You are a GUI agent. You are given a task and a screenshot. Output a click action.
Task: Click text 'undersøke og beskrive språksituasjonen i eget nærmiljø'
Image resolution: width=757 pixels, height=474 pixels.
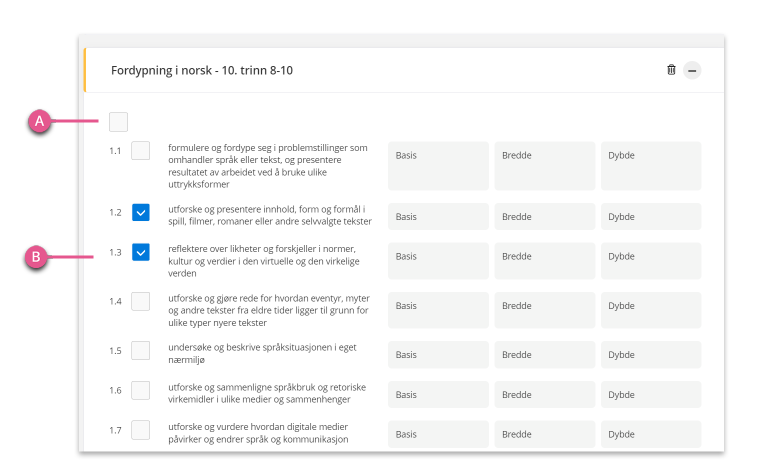[262, 353]
